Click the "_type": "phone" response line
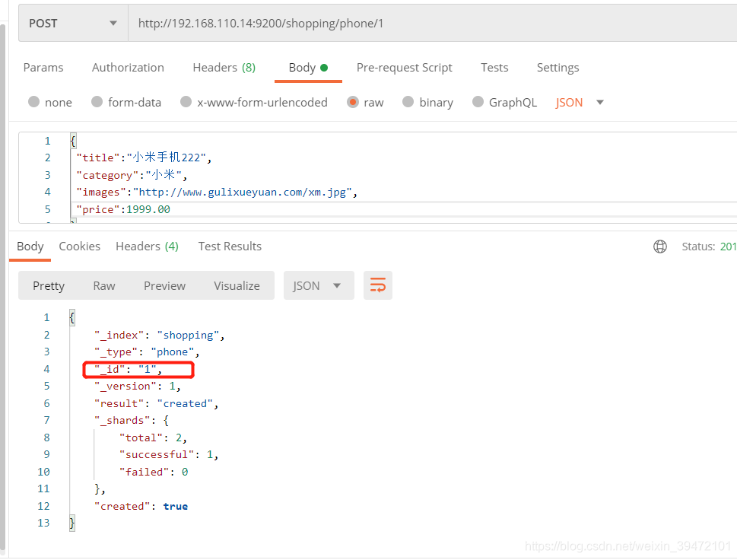737x560 pixels. click(x=147, y=352)
